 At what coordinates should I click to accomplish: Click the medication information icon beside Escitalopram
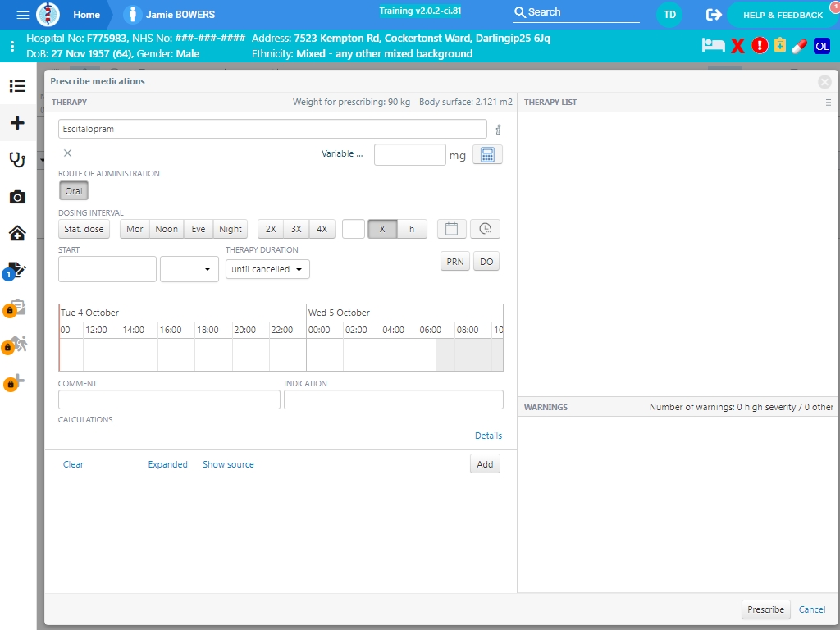coord(498,129)
